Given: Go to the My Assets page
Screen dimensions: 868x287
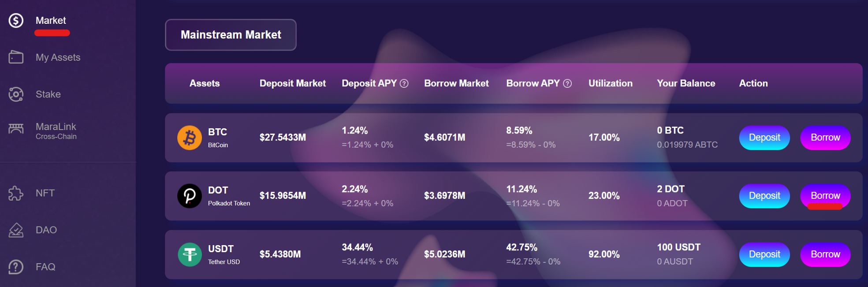Looking at the screenshot, I should coord(58,57).
